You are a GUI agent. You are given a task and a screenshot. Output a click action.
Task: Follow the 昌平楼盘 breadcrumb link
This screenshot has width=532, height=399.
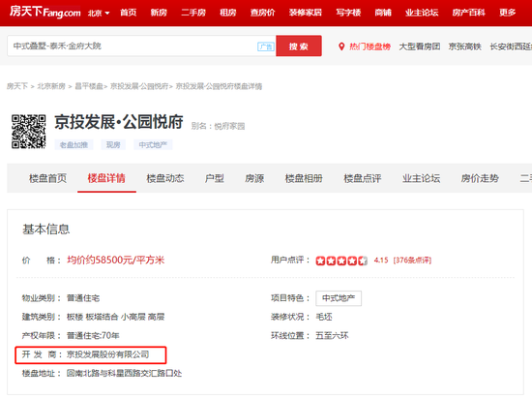[x=89, y=86]
